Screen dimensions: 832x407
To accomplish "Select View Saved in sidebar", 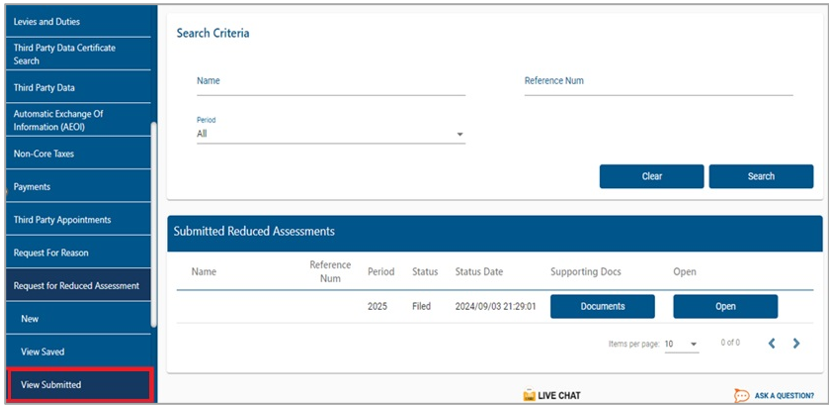I will coord(79,351).
